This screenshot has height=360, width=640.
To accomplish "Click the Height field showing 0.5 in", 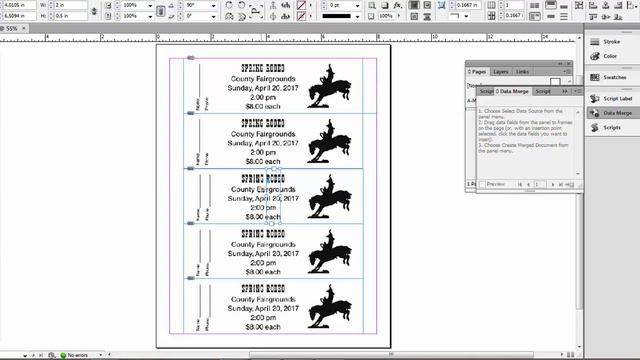I will click(71, 16).
